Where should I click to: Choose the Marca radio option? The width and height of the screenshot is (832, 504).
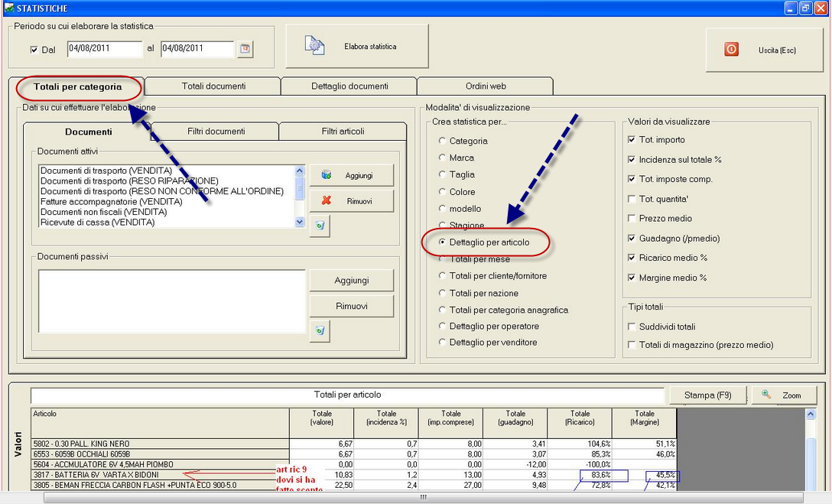point(442,158)
